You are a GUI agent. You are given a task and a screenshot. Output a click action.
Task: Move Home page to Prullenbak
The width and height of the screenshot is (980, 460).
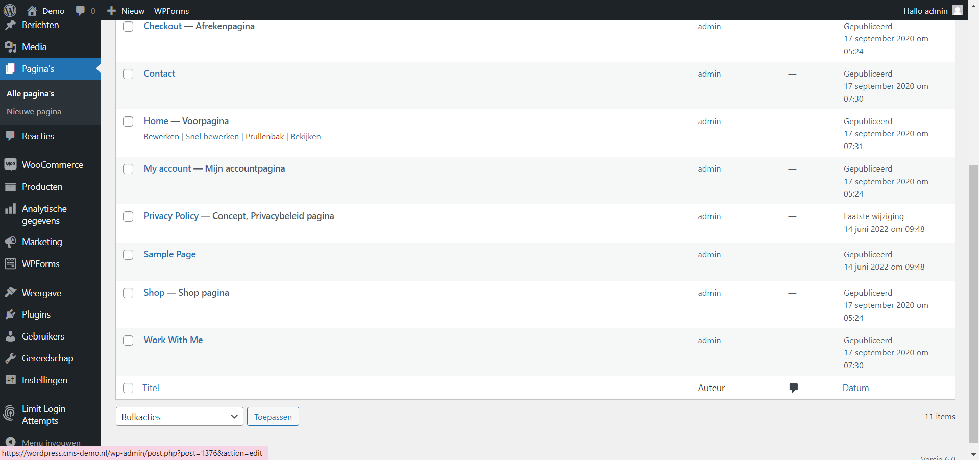pyautogui.click(x=264, y=137)
